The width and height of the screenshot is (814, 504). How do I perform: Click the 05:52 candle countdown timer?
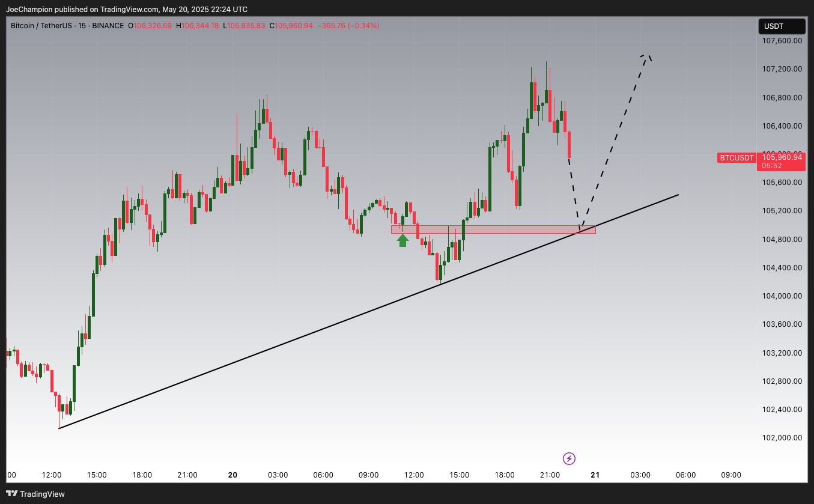click(x=771, y=166)
